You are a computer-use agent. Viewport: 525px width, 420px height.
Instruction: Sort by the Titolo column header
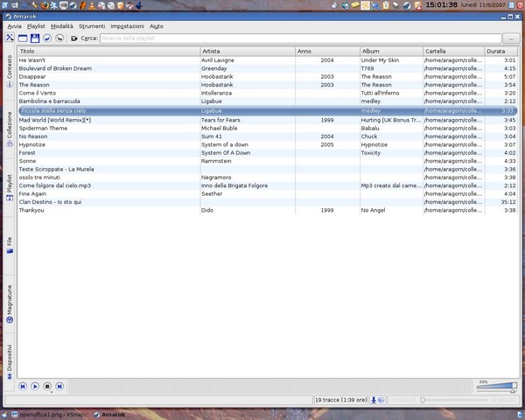(x=108, y=52)
